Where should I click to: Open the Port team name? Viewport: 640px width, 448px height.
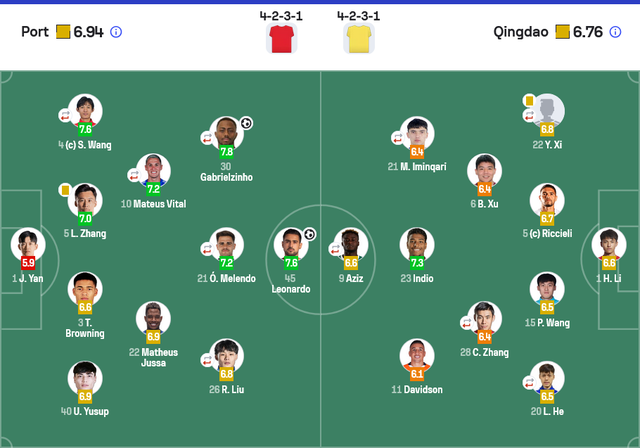pyautogui.click(x=34, y=32)
